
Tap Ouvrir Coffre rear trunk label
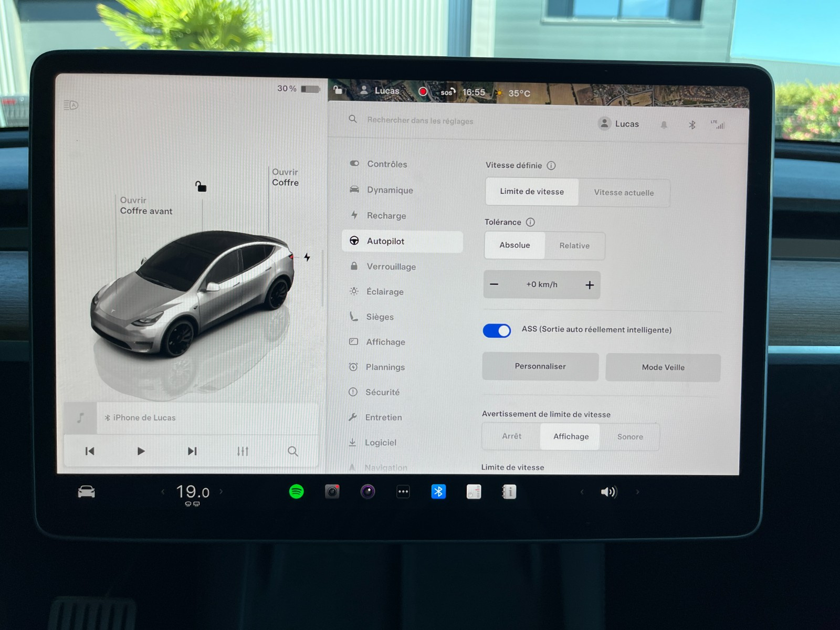coord(285,177)
